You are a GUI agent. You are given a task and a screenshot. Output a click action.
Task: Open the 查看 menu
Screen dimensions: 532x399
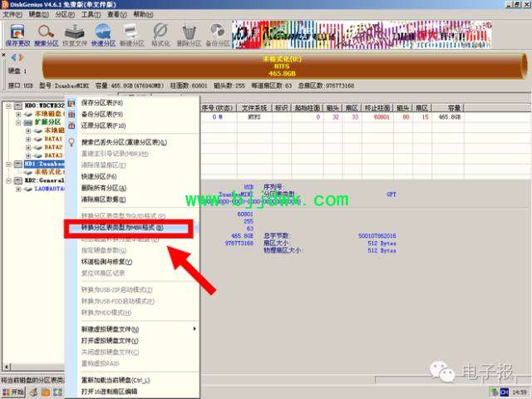click(117, 15)
